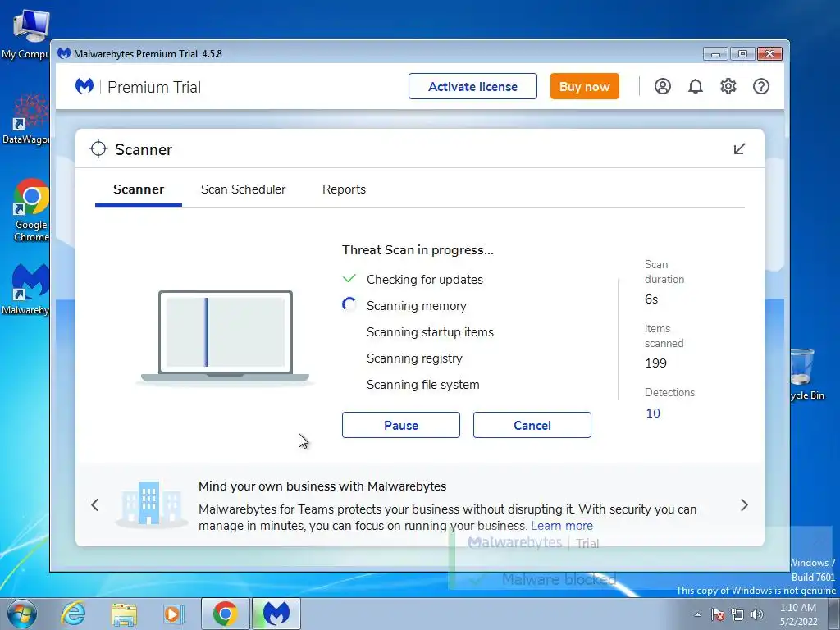Click the Checking for updates step
This screenshot has height=630, width=840.
point(425,280)
